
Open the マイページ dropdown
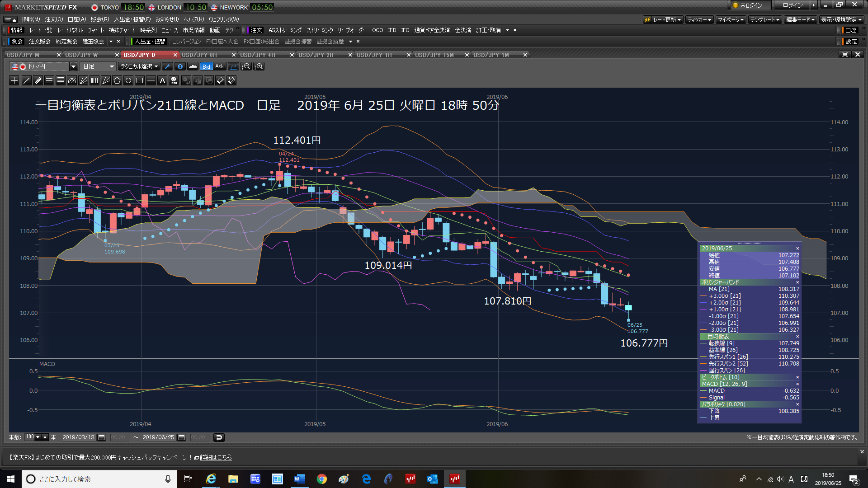pos(731,20)
